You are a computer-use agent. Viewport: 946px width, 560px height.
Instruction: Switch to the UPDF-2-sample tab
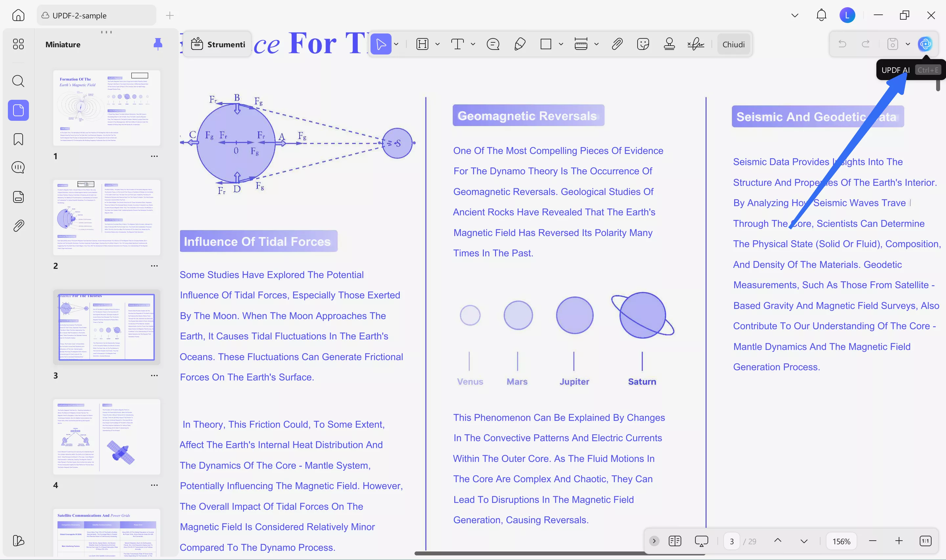(79, 15)
